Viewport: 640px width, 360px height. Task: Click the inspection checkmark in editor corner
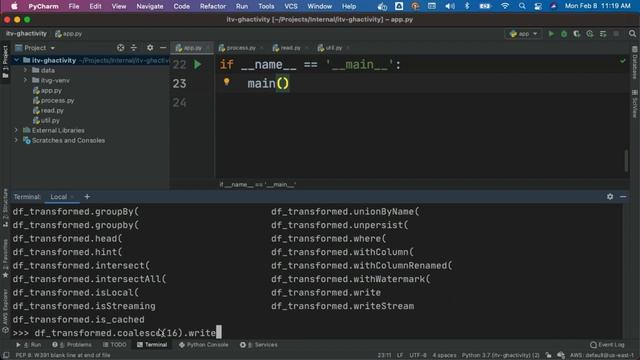point(622,61)
